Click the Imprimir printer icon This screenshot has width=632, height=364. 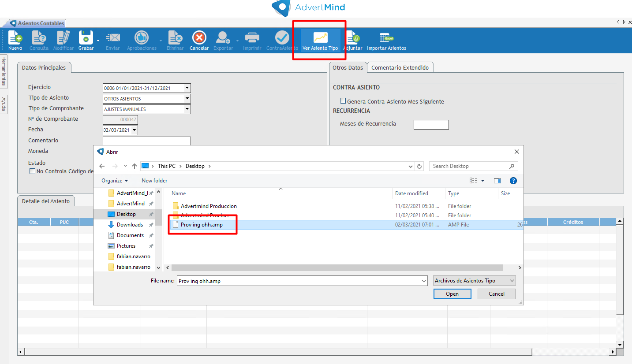[252, 38]
